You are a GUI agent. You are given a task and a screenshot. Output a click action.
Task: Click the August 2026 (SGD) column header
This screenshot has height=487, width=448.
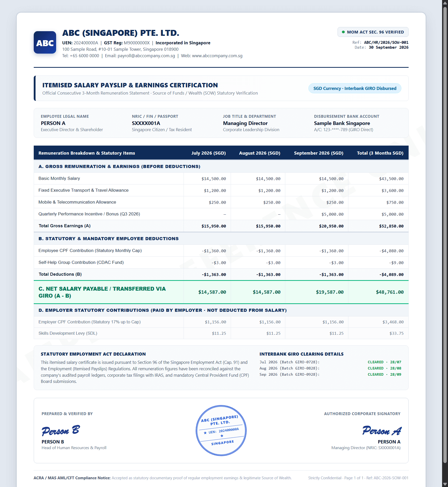point(260,153)
